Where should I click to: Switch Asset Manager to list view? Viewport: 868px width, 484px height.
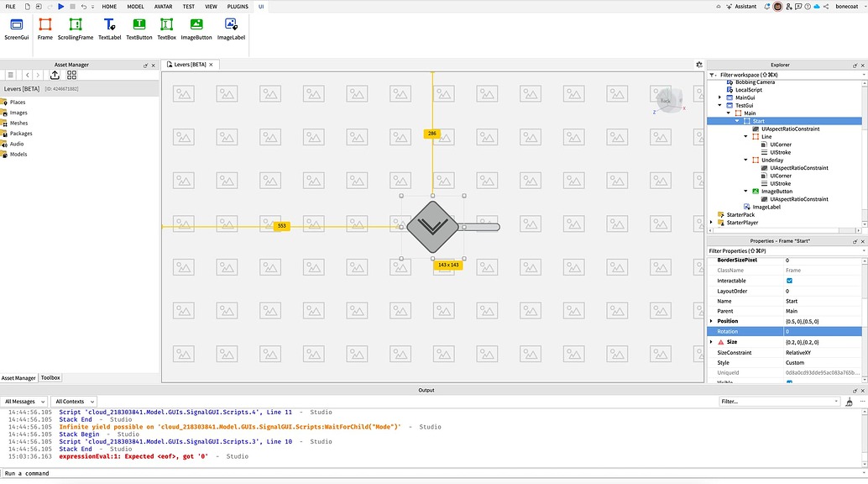coord(9,75)
